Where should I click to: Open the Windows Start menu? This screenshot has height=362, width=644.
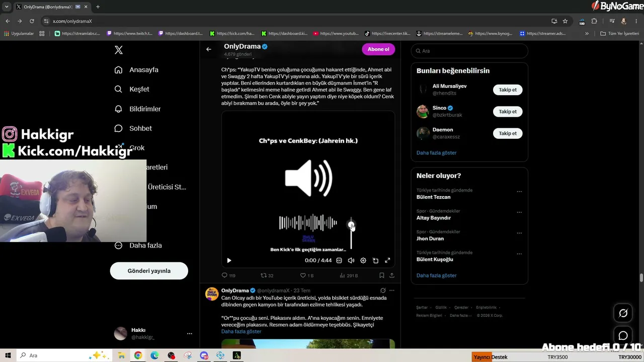[x=8, y=355]
